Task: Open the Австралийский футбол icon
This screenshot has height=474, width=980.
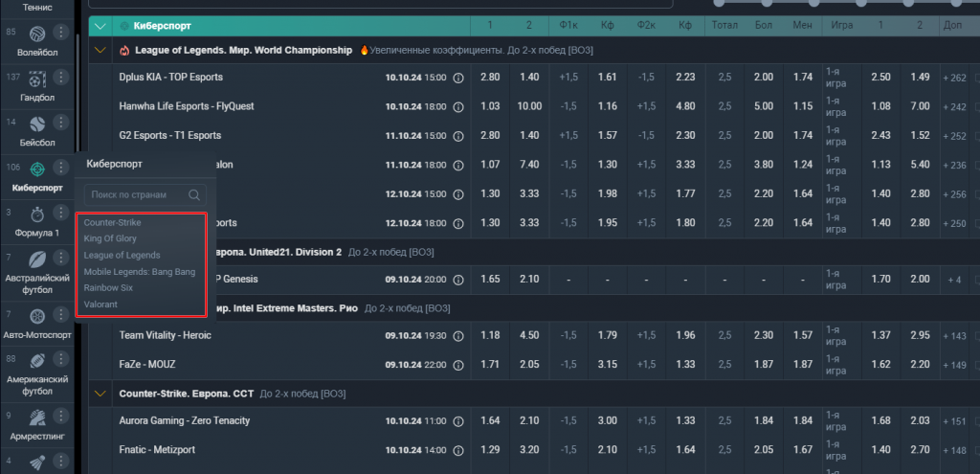Action: point(37,259)
